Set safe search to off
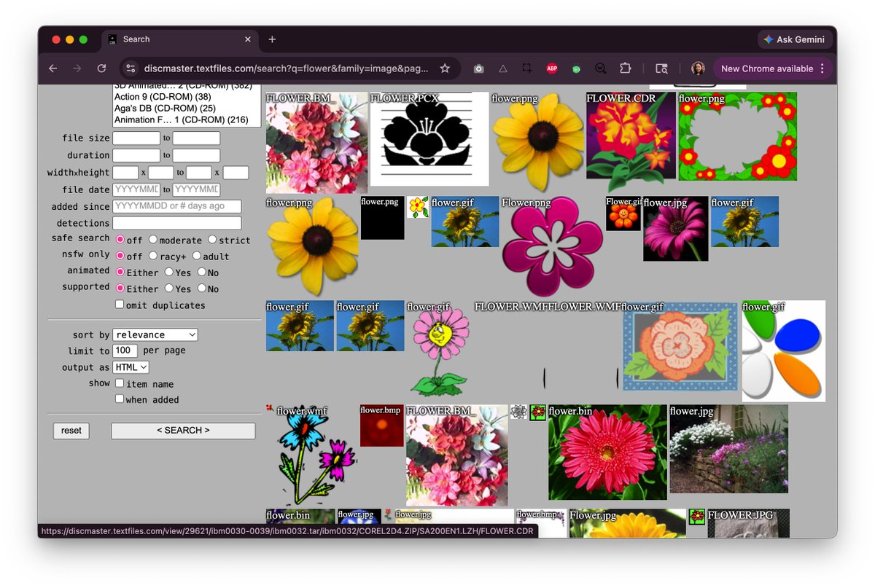Viewport: 875px width, 588px height. click(x=120, y=240)
